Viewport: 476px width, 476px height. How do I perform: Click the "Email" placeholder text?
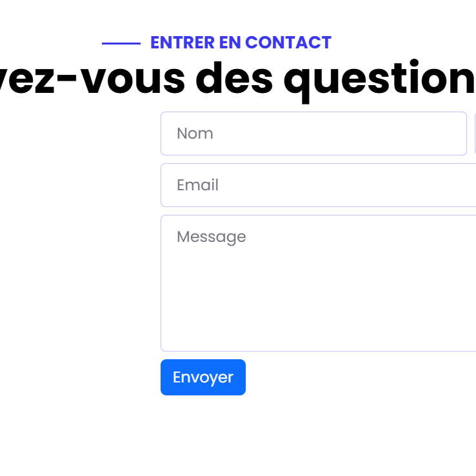[x=197, y=185]
